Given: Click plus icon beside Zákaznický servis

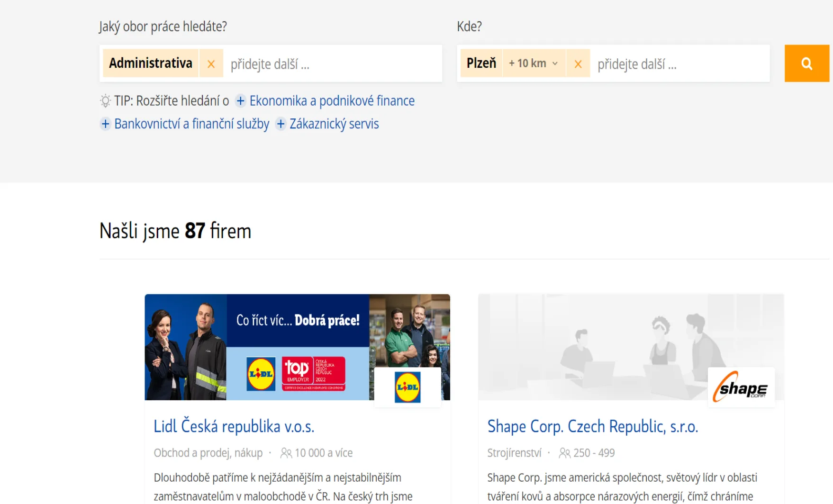Looking at the screenshot, I should pyautogui.click(x=281, y=124).
